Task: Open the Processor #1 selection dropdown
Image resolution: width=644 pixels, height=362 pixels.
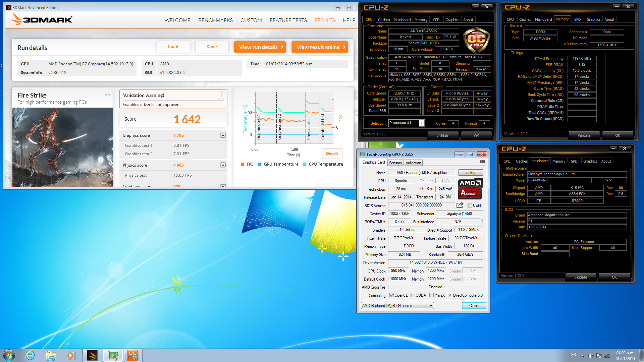Action: pos(407,123)
